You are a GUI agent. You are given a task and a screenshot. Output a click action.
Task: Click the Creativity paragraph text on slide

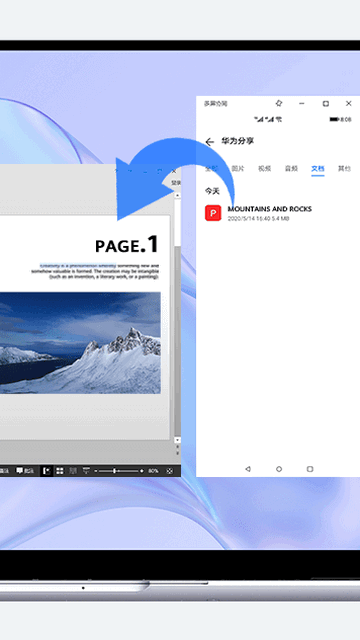[95, 271]
